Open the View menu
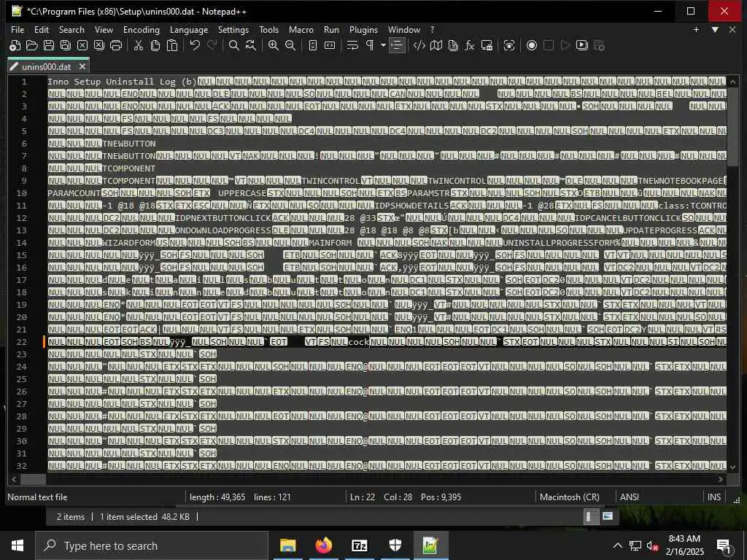747x560 pixels. point(104,29)
